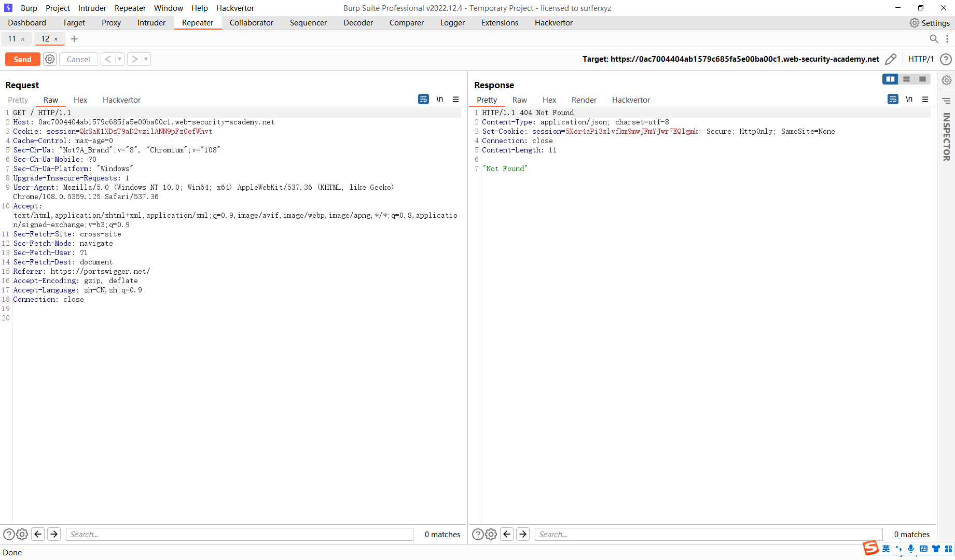Toggle response non-printable characters \n
This screenshot has height=560, width=955.
click(909, 99)
